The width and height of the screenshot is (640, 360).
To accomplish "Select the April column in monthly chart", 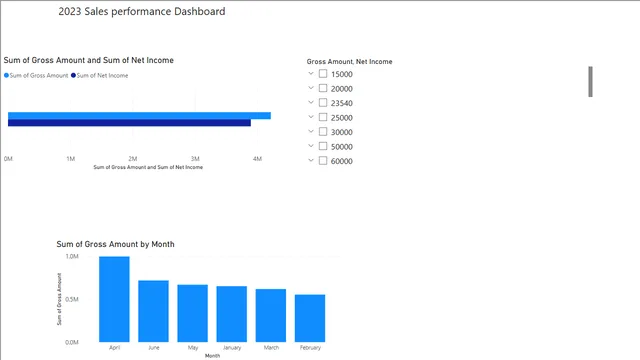I will 114,299.
